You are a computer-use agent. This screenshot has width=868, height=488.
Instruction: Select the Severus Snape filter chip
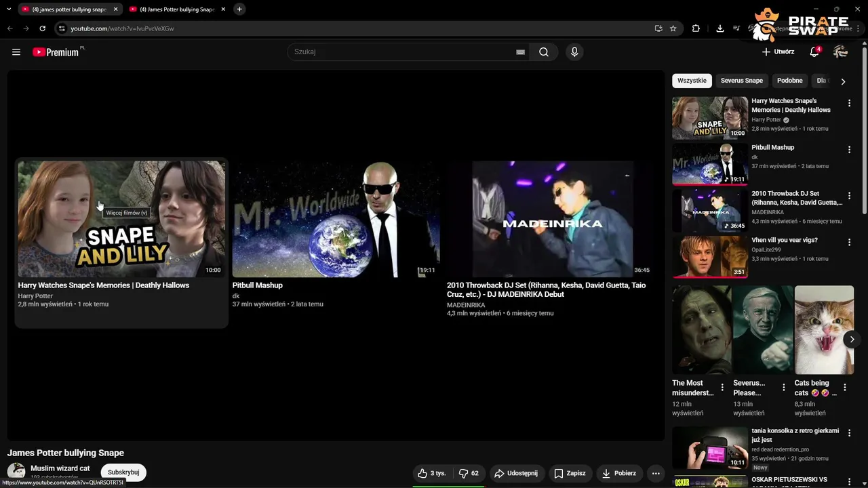tap(741, 81)
